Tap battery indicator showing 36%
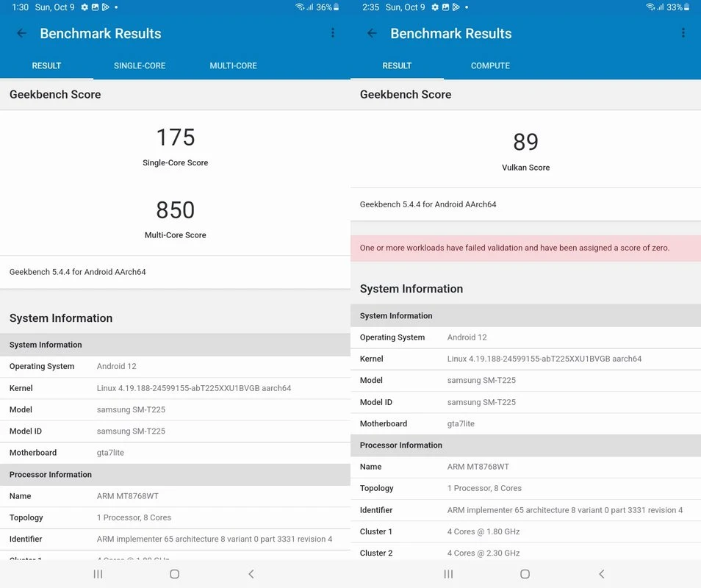 point(328,7)
